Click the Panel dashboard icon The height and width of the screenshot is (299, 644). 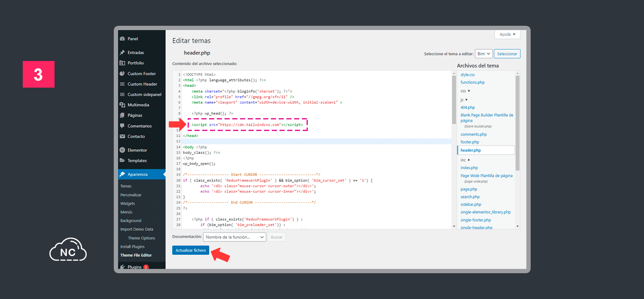click(122, 39)
